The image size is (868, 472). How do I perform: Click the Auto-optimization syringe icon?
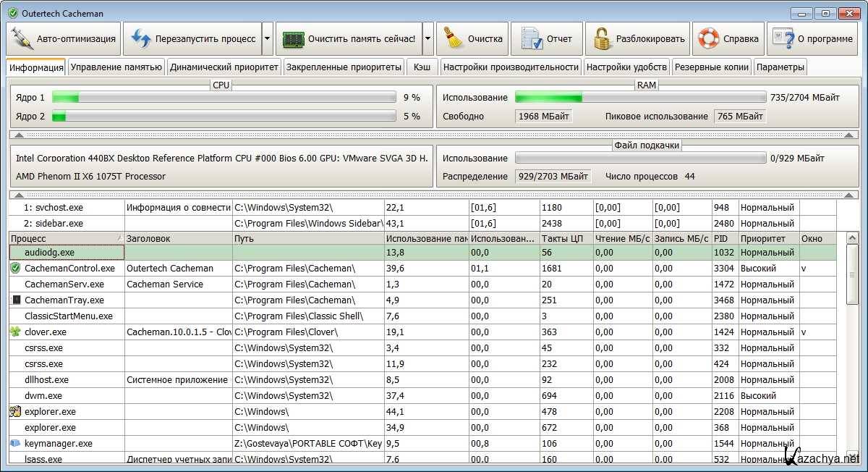22,39
